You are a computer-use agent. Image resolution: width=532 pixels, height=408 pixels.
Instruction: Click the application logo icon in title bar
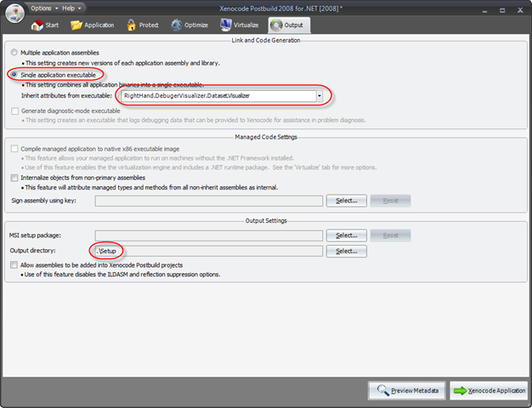pyautogui.click(x=14, y=8)
